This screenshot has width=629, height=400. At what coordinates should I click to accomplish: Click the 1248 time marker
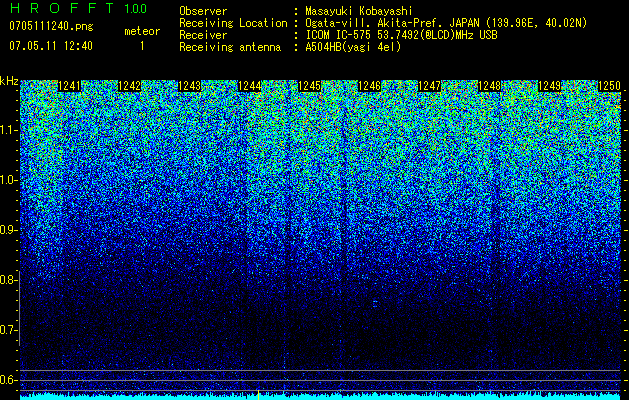click(x=490, y=86)
